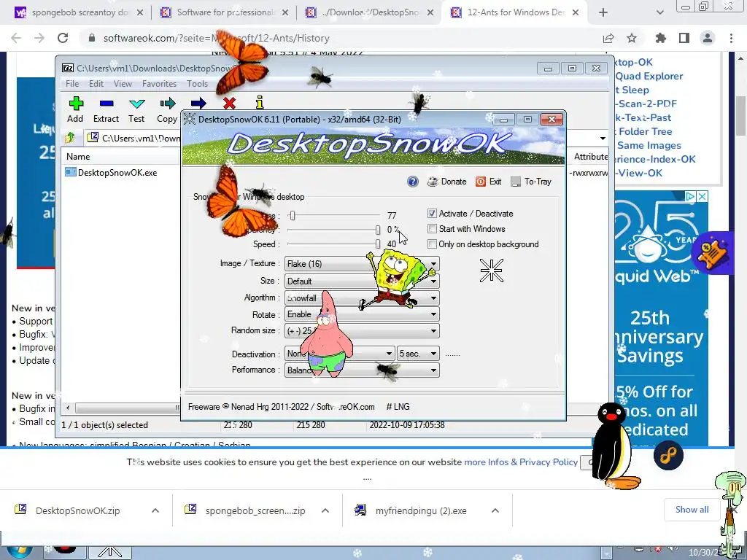
Task: Open the 5 sec. deactivation time dropdown
Action: 418,354
